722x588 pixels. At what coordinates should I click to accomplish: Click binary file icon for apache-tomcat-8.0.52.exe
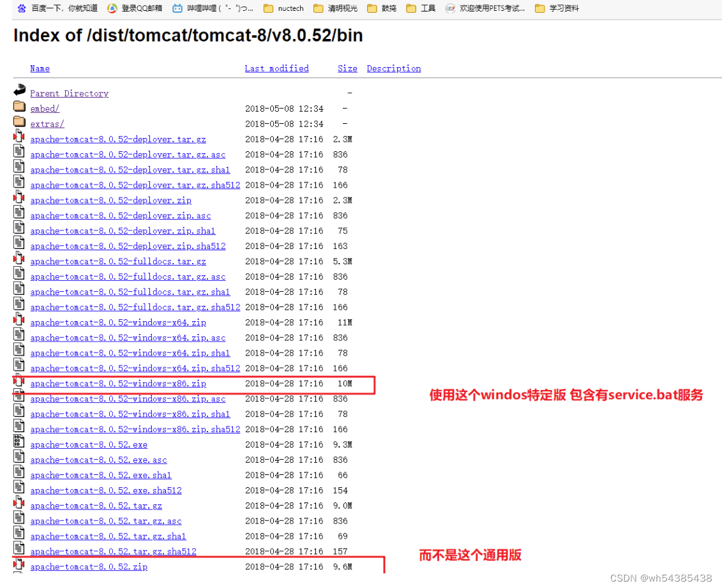[x=19, y=442]
